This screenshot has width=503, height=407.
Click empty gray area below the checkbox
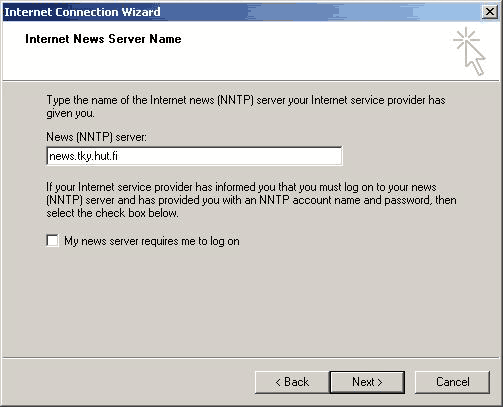(250, 300)
